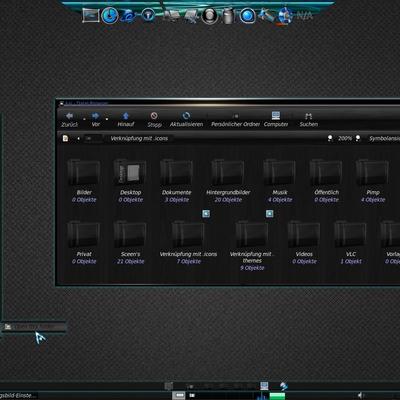Open the first dock icon, the monitor frame
Viewport: 400px width, 400px height.
tap(91, 15)
